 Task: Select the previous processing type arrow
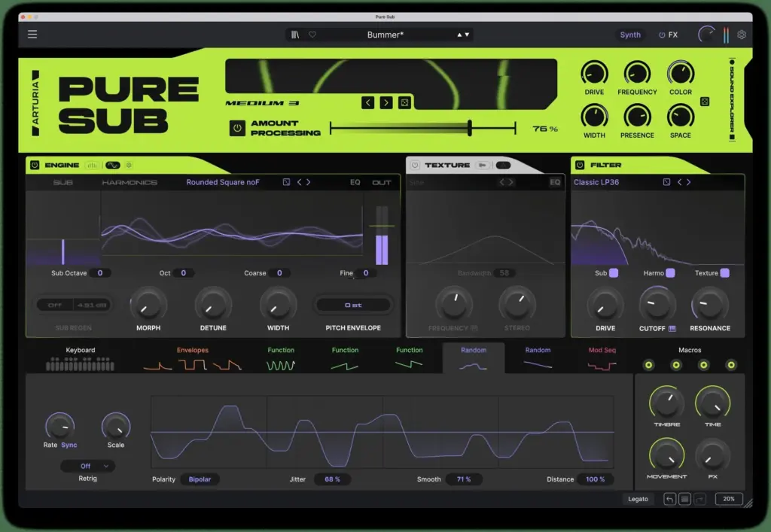367,102
